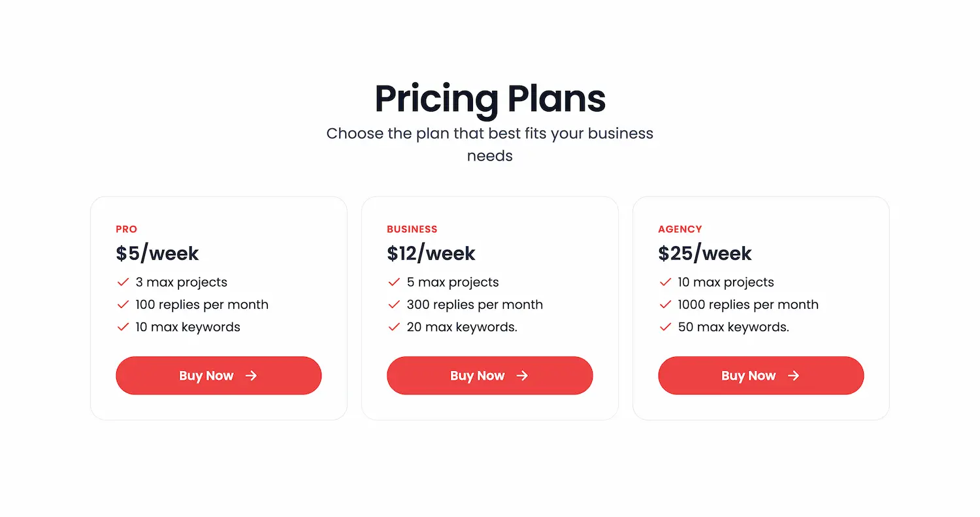
Task: Select the BUSINESS plan label
Action: [412, 229]
